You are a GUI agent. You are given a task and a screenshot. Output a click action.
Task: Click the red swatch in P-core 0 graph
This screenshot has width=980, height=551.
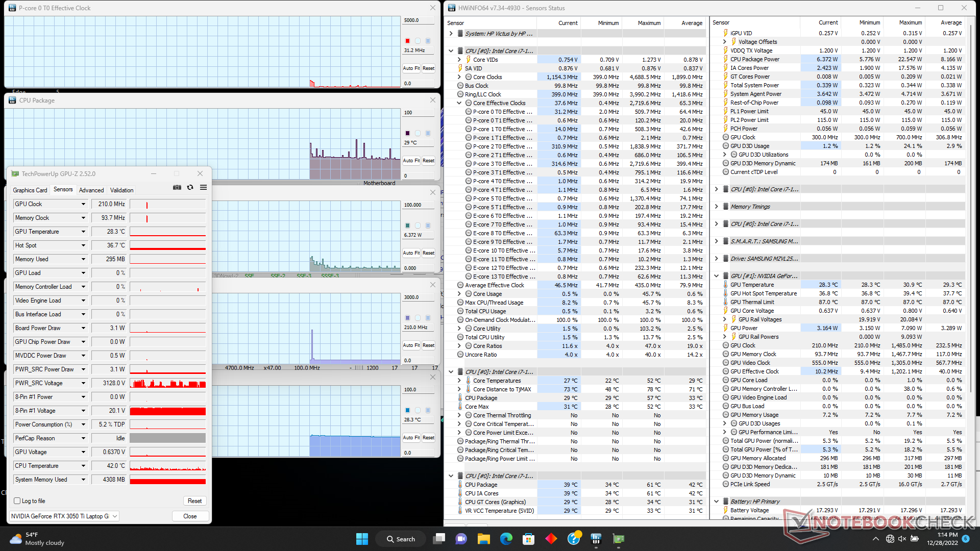407,41
